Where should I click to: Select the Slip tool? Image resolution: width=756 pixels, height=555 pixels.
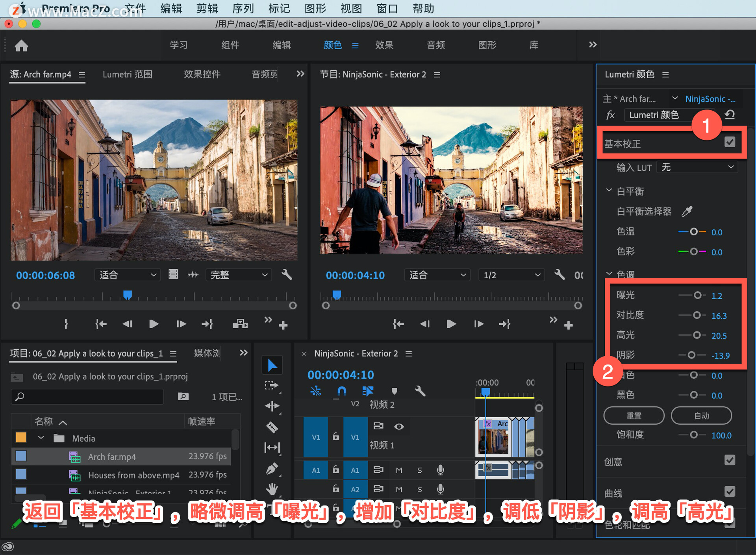click(x=272, y=448)
